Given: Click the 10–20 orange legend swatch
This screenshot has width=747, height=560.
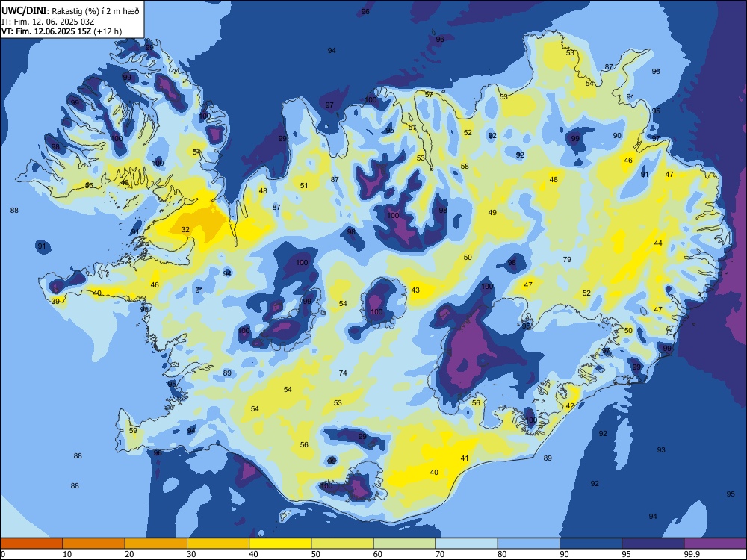Looking at the screenshot, I should click(94, 544).
